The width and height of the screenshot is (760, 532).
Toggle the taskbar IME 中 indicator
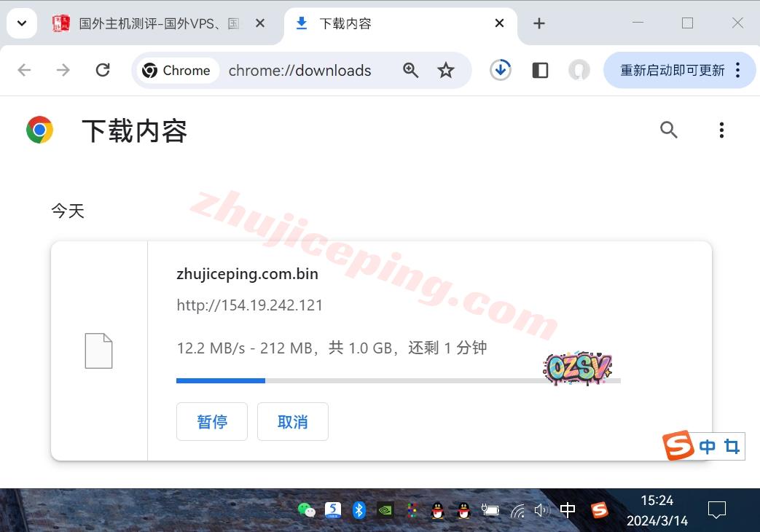pyautogui.click(x=568, y=510)
